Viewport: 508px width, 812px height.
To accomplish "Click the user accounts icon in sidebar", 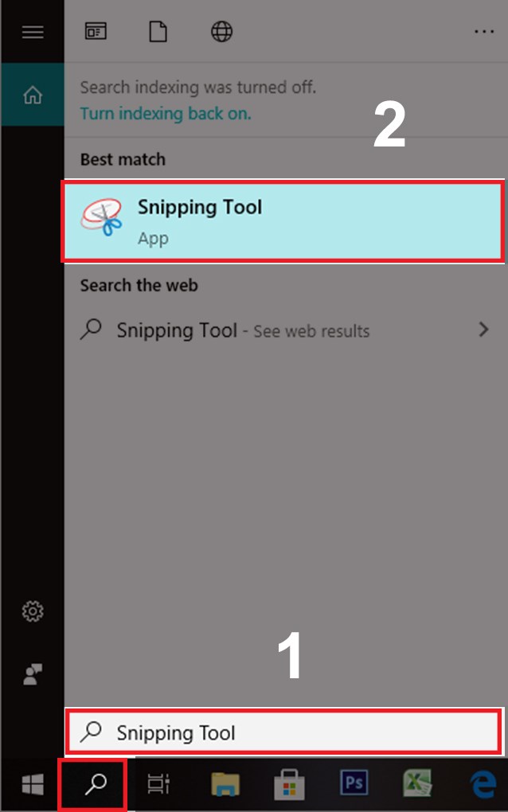I will (x=32, y=675).
